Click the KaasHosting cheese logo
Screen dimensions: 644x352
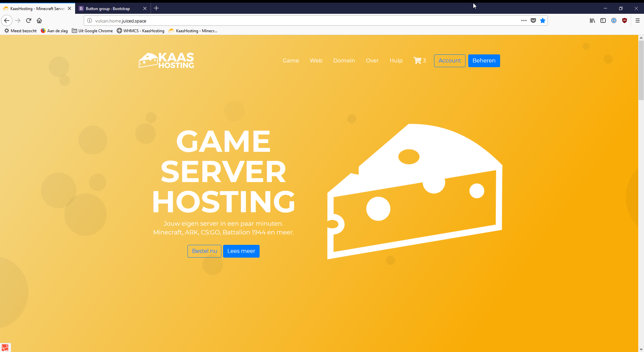point(166,60)
